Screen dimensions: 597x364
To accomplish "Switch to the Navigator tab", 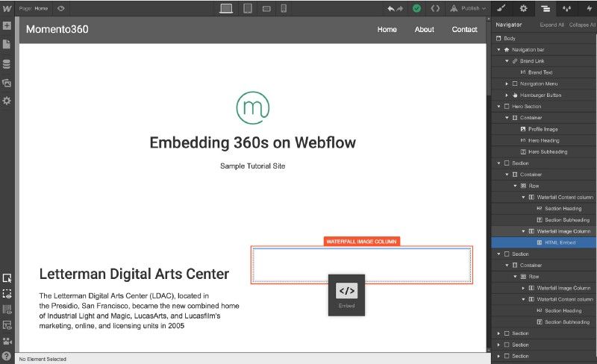I will (546, 8).
